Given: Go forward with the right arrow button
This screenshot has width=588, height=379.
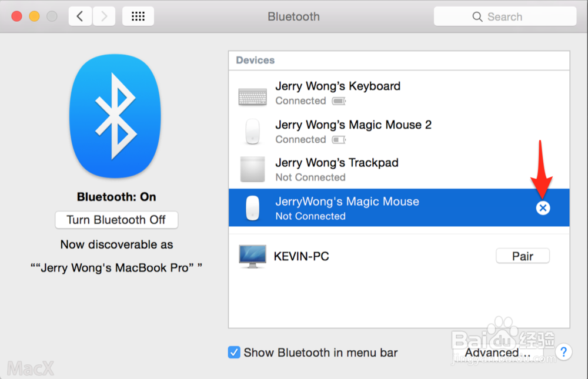Looking at the screenshot, I should [104, 16].
